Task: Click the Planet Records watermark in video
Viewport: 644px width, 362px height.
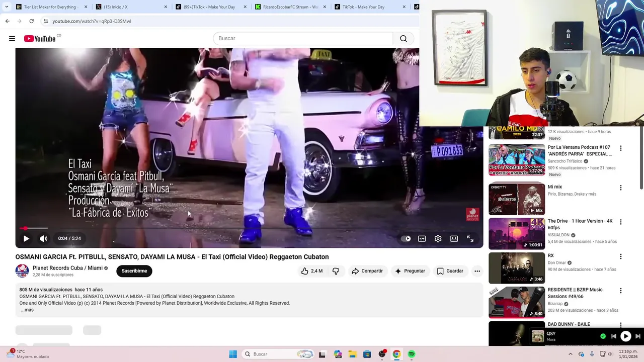Action: [x=472, y=215]
